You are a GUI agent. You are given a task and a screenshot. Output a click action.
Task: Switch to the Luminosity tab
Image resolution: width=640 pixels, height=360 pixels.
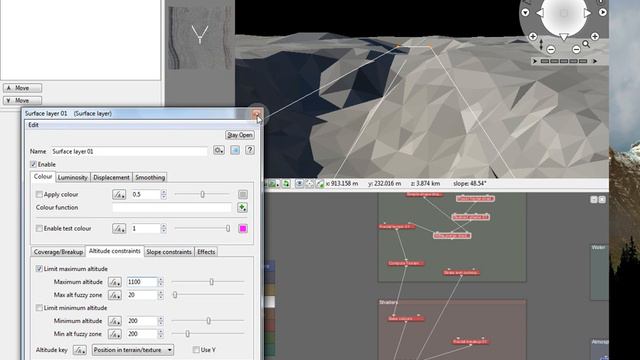pyautogui.click(x=73, y=178)
